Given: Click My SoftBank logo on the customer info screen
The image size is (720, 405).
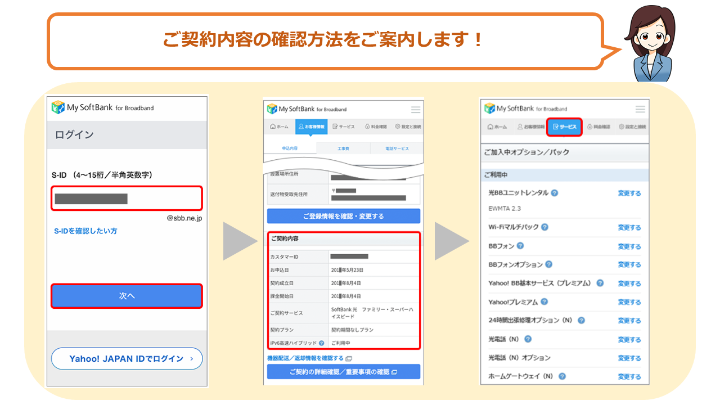Looking at the screenshot, I should coord(307,109).
